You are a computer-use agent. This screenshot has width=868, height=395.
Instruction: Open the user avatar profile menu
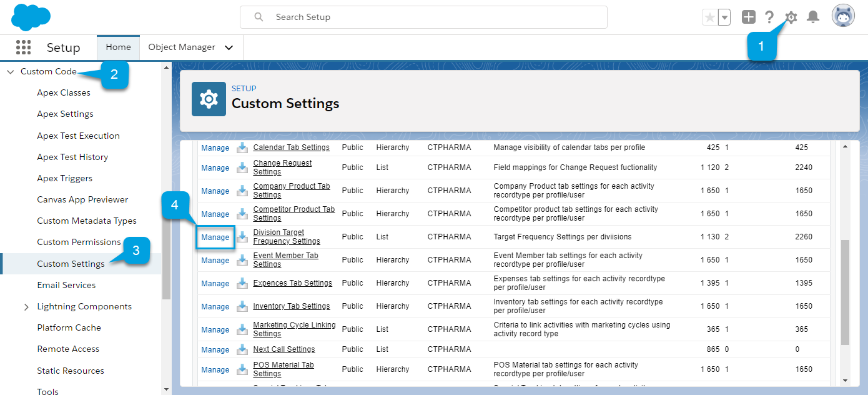[x=843, y=17]
